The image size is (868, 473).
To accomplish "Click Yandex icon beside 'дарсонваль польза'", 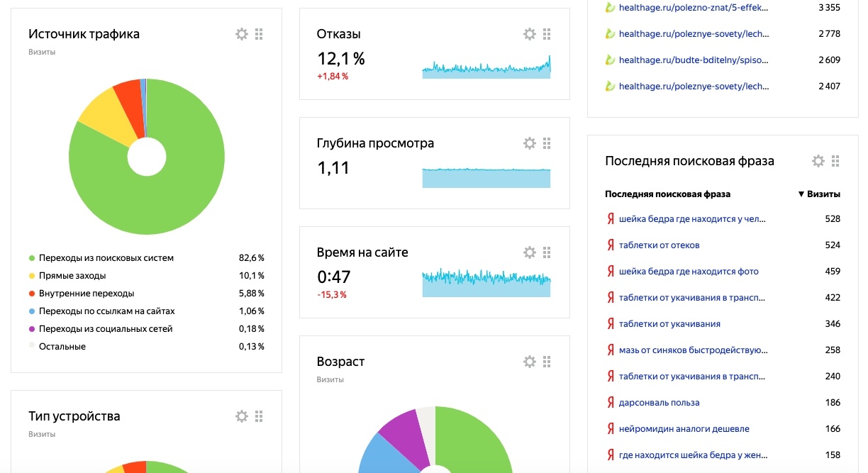I will (610, 403).
